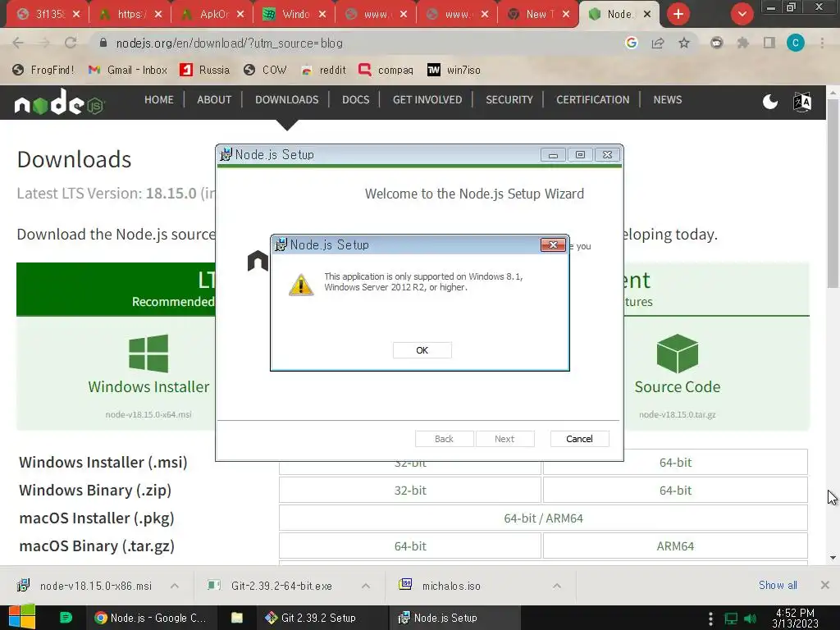840x630 pixels.
Task: Open win7iso bookmark
Action: coord(454,70)
